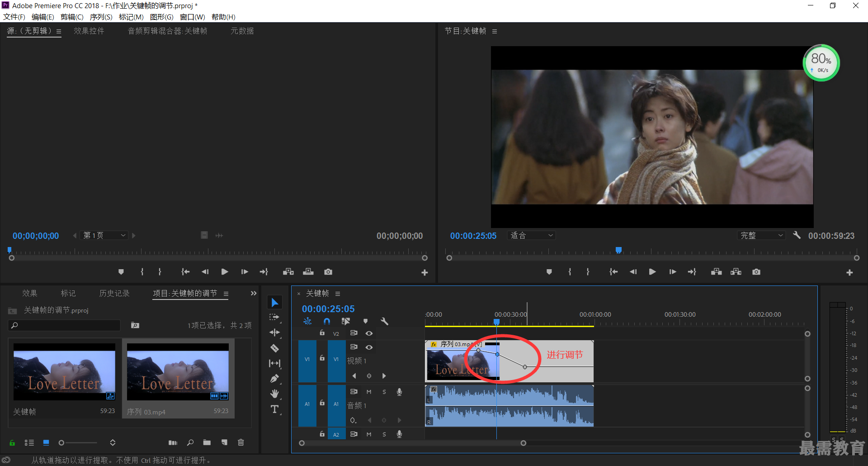Export frame from source monitor
Image resolution: width=868 pixels, height=466 pixels.
pos(328,272)
